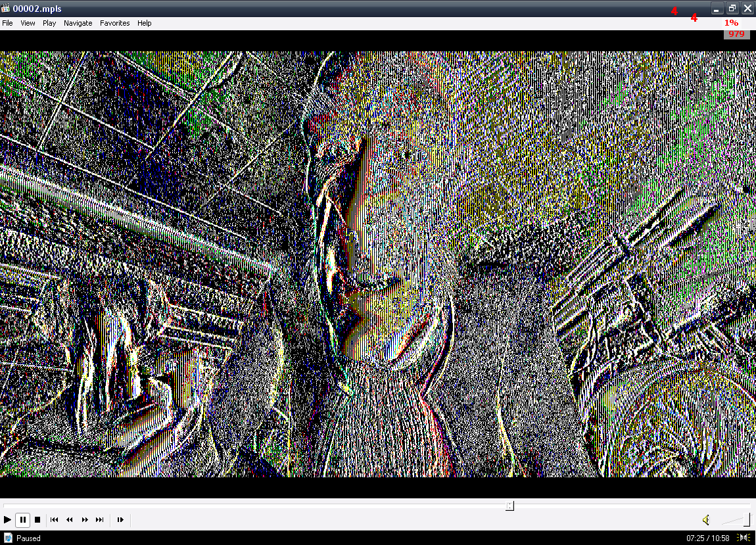Image resolution: width=756 pixels, height=545 pixels.
Task: Expand the Play menu
Action: click(x=49, y=23)
